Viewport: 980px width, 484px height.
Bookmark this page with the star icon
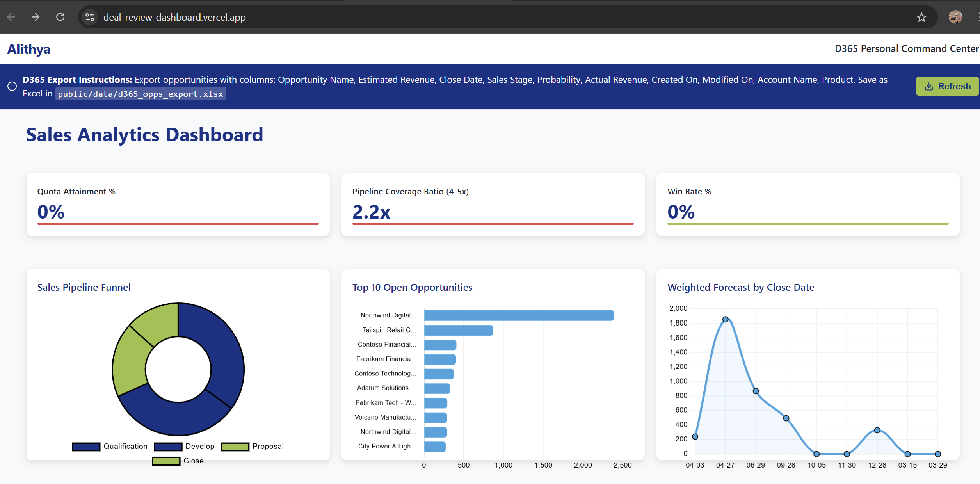tap(921, 17)
